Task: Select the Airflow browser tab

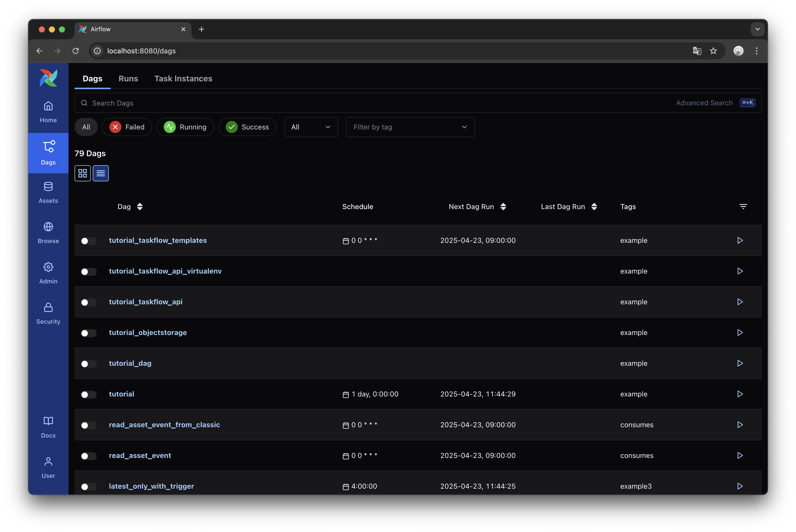Action: click(x=133, y=29)
